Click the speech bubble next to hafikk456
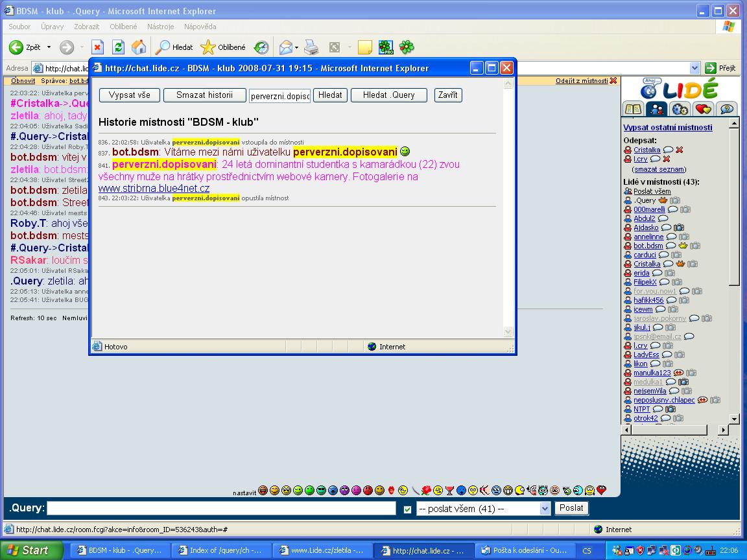The width and height of the screenshot is (747, 560). [x=671, y=301]
